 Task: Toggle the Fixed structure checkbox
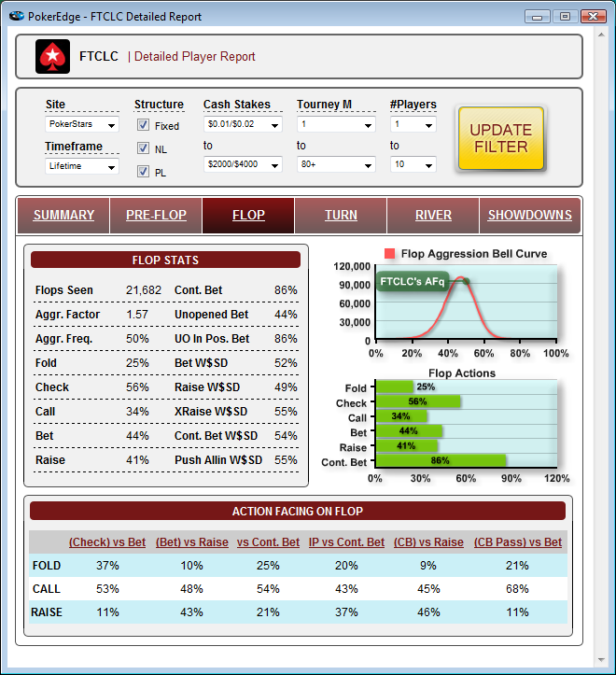(x=143, y=125)
